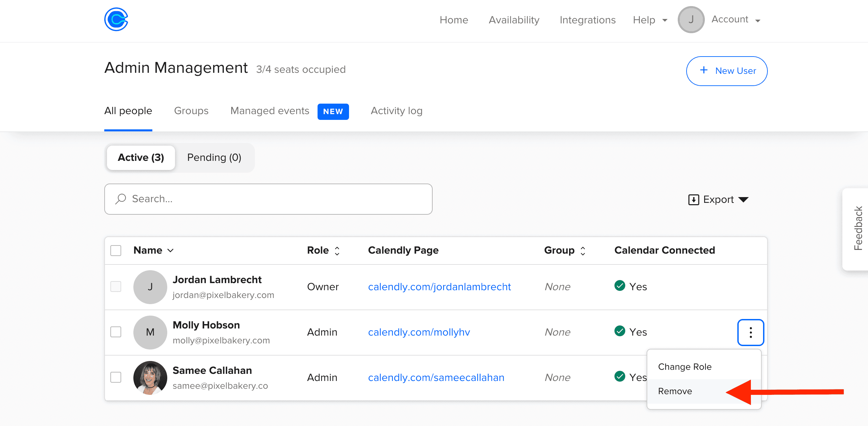Click Molly Hobson's green calendar checkmark
The height and width of the screenshot is (426, 868).
click(620, 331)
